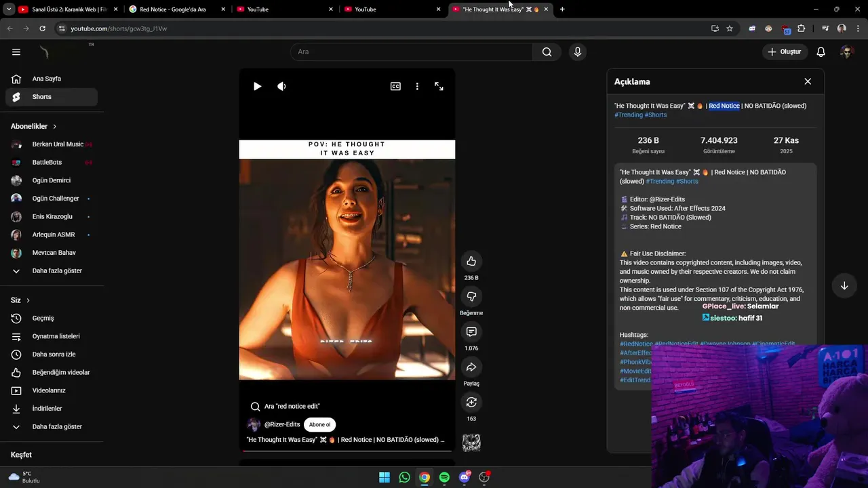
Task: Like the Short video
Action: [x=471, y=261]
